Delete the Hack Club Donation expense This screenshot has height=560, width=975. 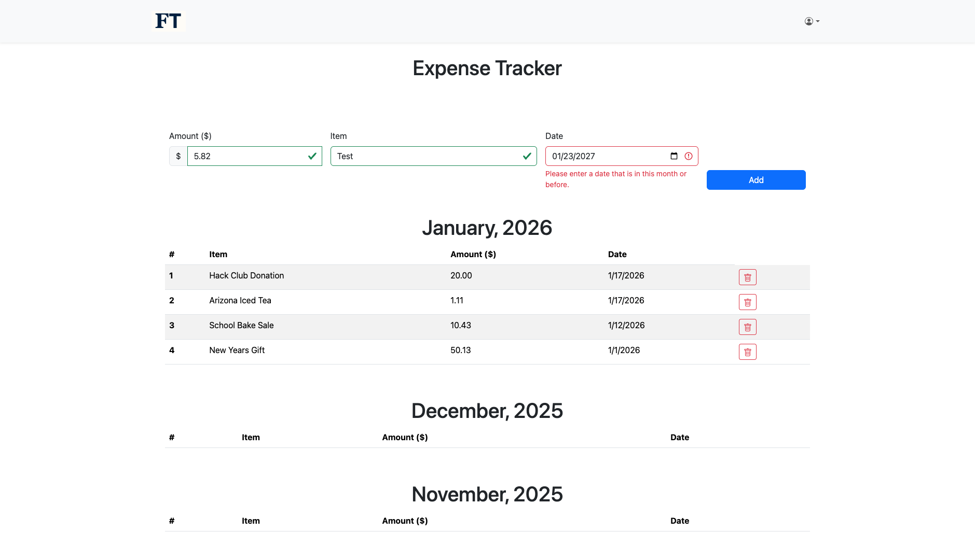click(x=747, y=277)
